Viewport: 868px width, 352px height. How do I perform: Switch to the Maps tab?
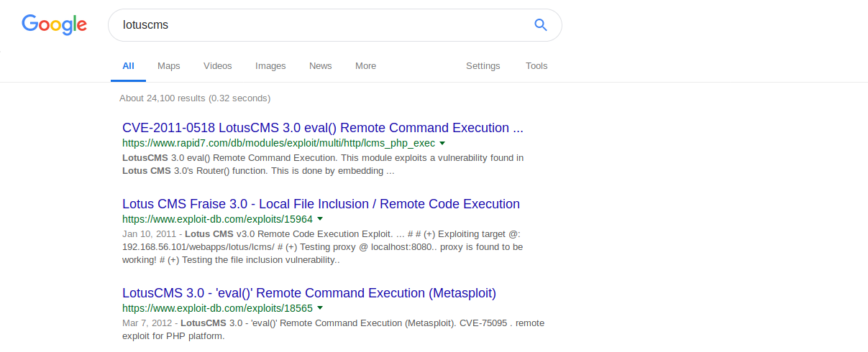[169, 65]
